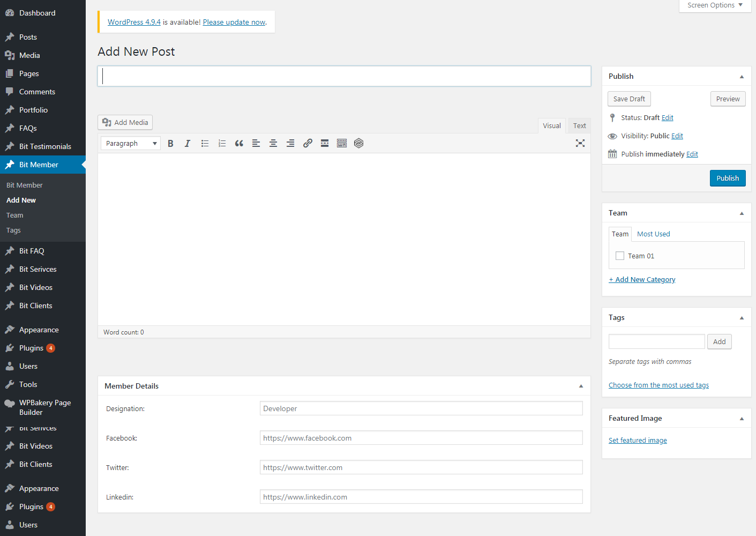This screenshot has height=536, width=756.
Task: Insert Read More tag
Action: pos(325,144)
